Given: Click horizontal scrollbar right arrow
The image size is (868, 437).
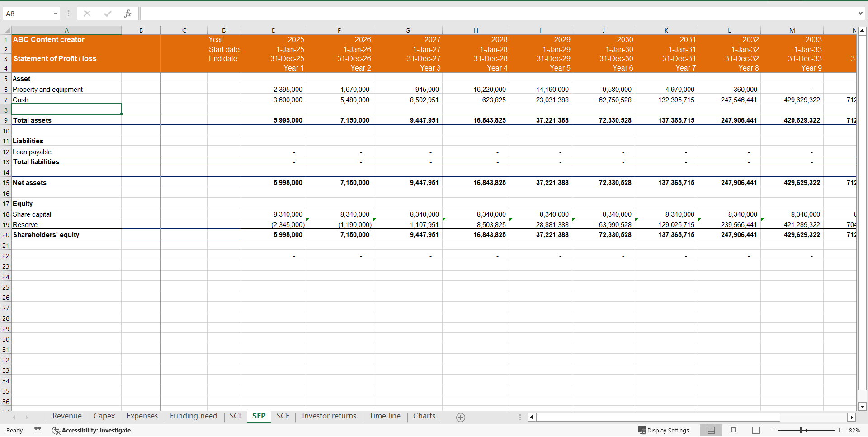Looking at the screenshot, I should tap(852, 417).
